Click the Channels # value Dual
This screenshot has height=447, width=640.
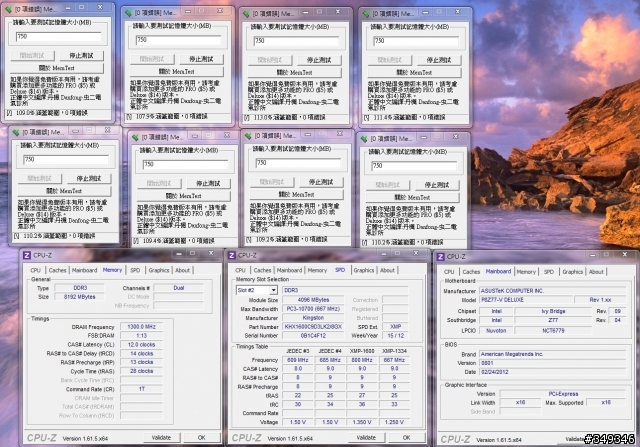[179, 288]
